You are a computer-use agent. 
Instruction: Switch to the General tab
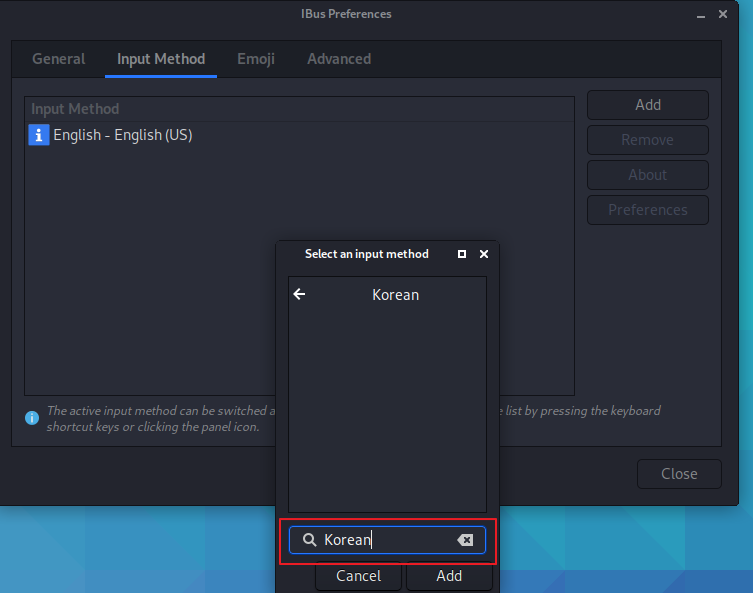pyautogui.click(x=59, y=59)
